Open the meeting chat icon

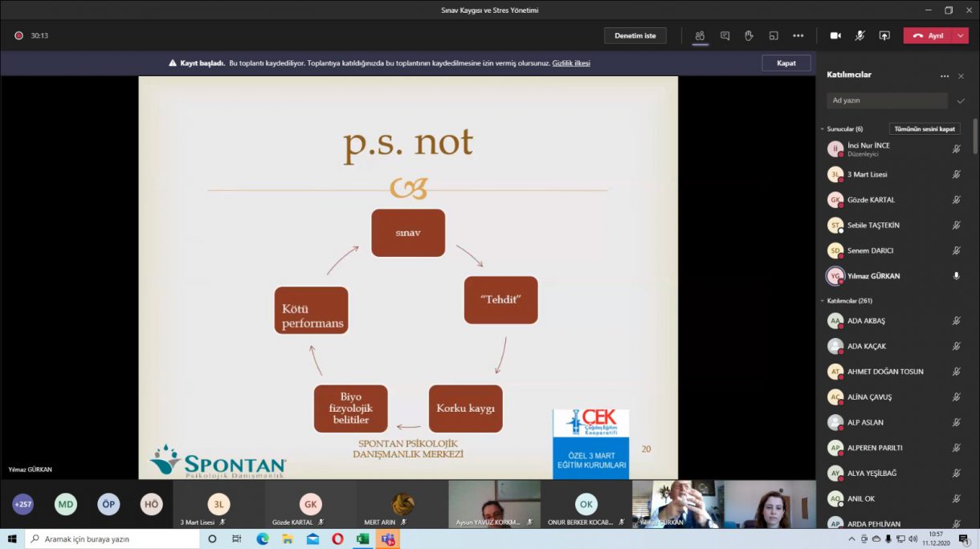[725, 35]
